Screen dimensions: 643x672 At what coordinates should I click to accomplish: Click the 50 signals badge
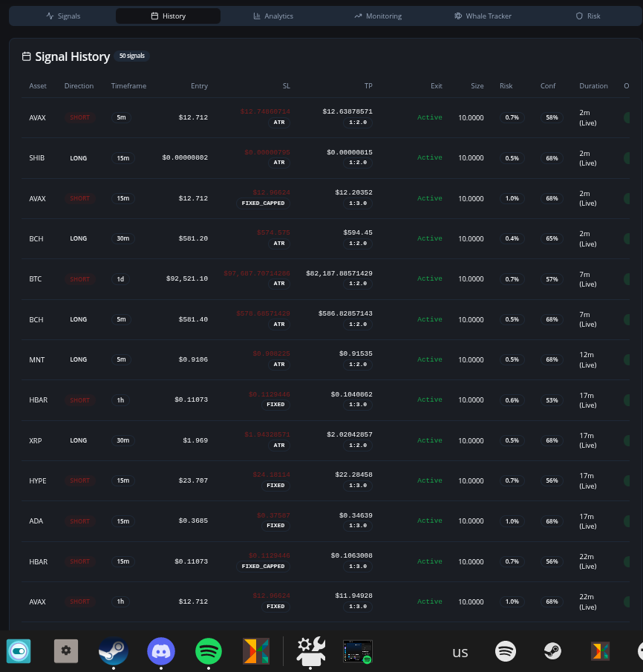point(131,56)
